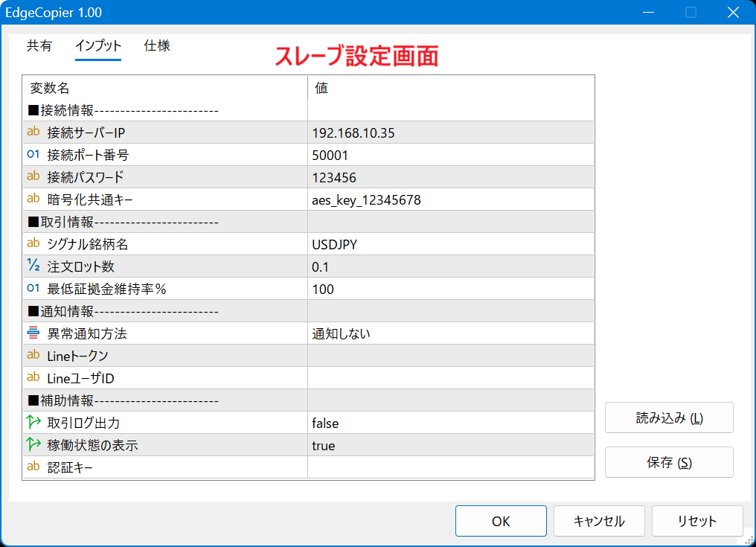Select the 暗号化共通キー row label
756x547 pixels.
[x=90, y=199]
